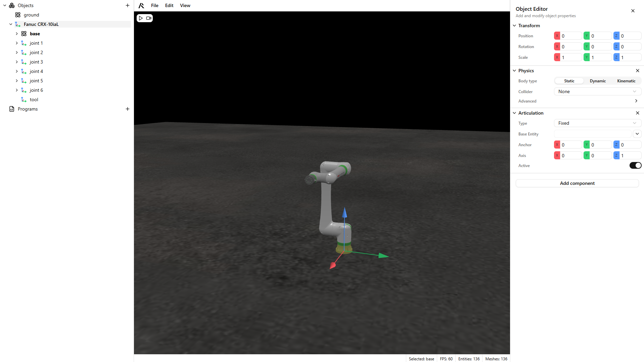Click the app logo icon
Viewport: 644px width, 362px height.
141,5
